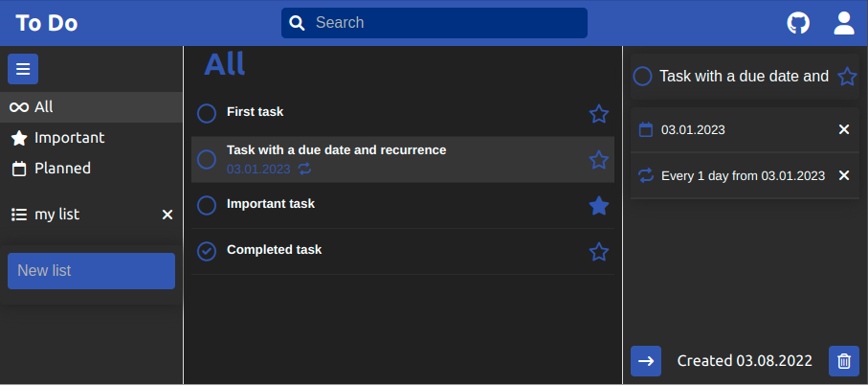
Task: Star the First task as important
Action: 599,114
